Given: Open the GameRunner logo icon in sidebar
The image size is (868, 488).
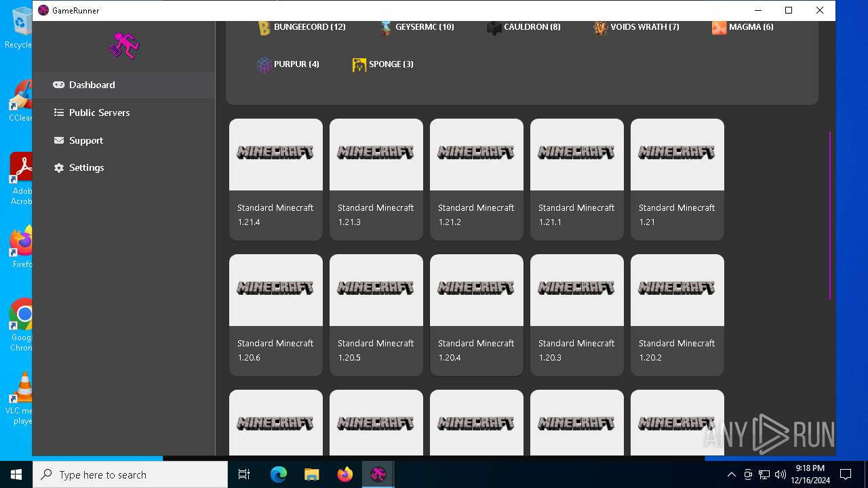Looking at the screenshot, I should pyautogui.click(x=124, y=46).
